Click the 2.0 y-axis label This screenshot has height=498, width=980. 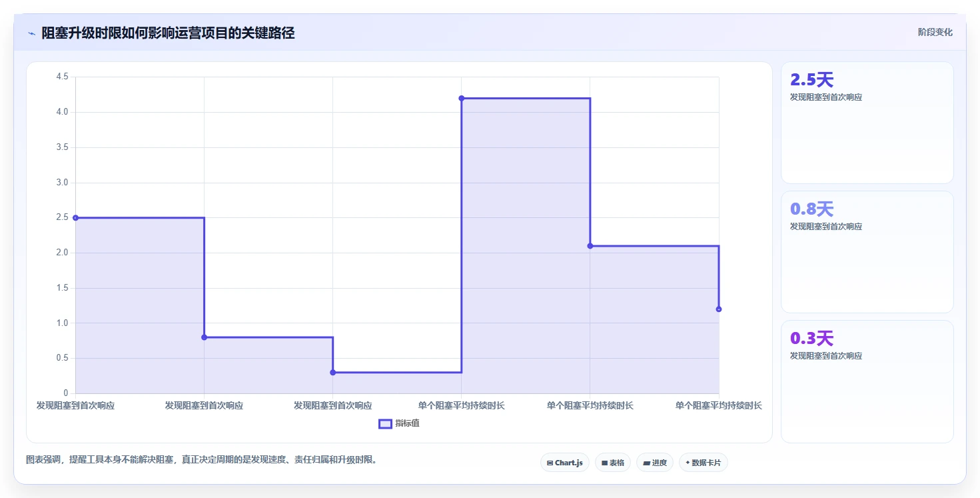coord(63,253)
